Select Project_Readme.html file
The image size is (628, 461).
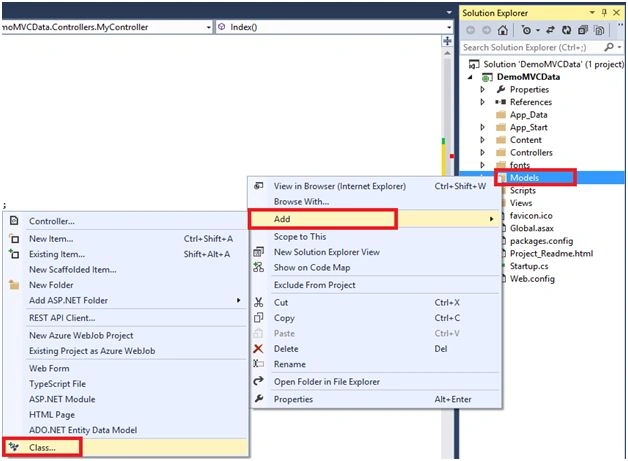click(551, 254)
